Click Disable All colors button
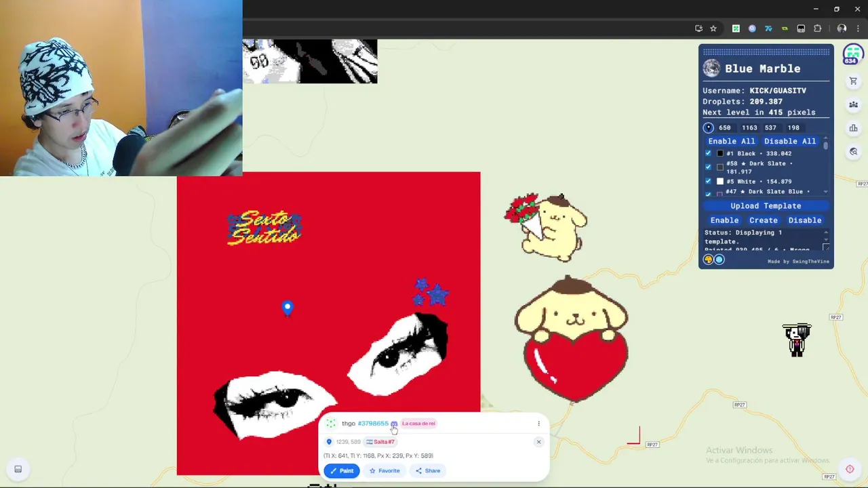 click(790, 141)
